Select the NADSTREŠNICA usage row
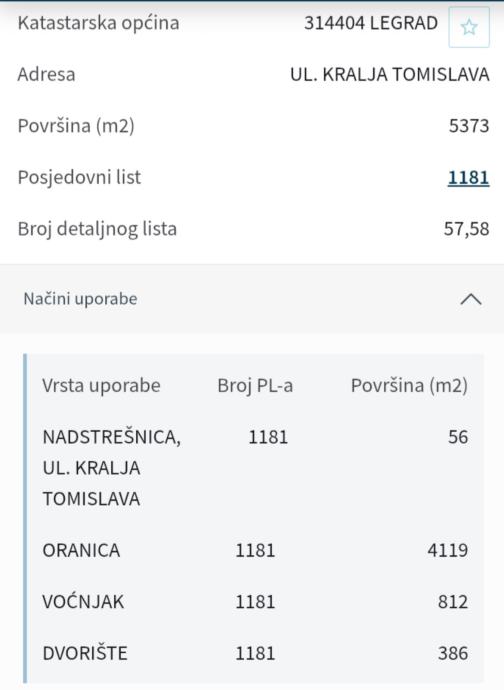Image resolution: width=504 pixels, height=690 pixels. click(255, 467)
